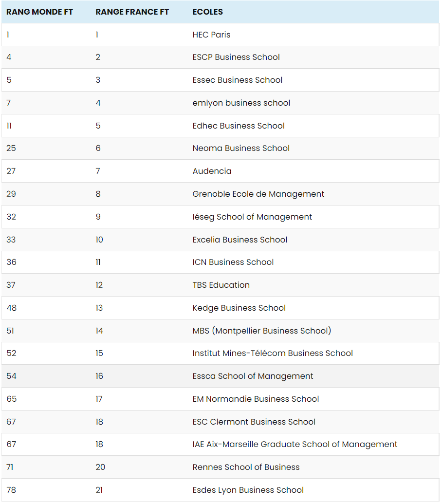Select the Essec Business School entry
The image size is (442, 504).
click(238, 80)
